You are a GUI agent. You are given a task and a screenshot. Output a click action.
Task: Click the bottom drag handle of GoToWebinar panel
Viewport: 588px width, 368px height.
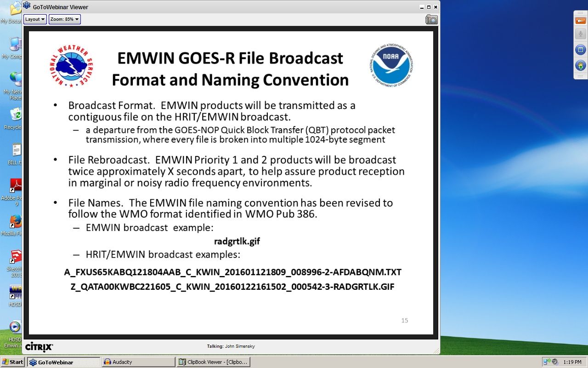(580, 75)
